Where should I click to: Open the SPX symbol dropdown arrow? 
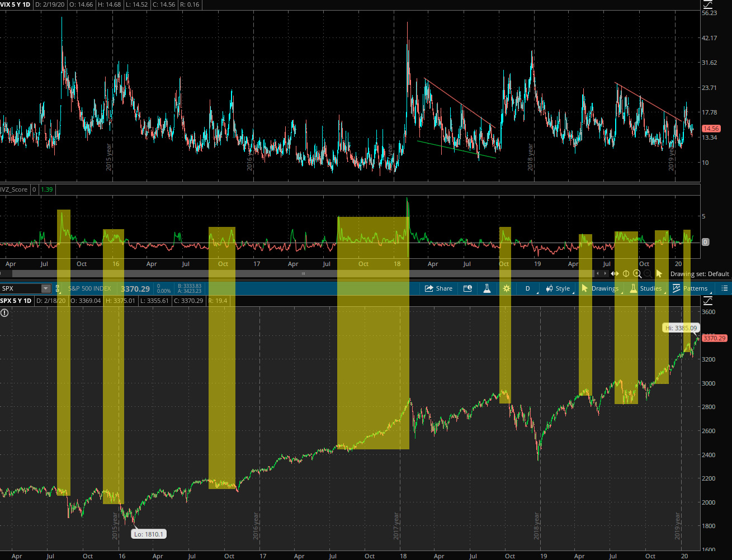click(45, 288)
